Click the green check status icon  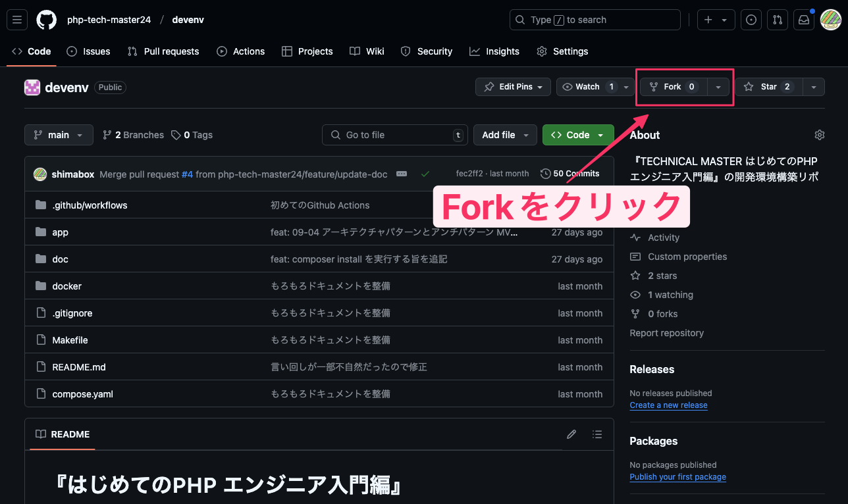(425, 174)
